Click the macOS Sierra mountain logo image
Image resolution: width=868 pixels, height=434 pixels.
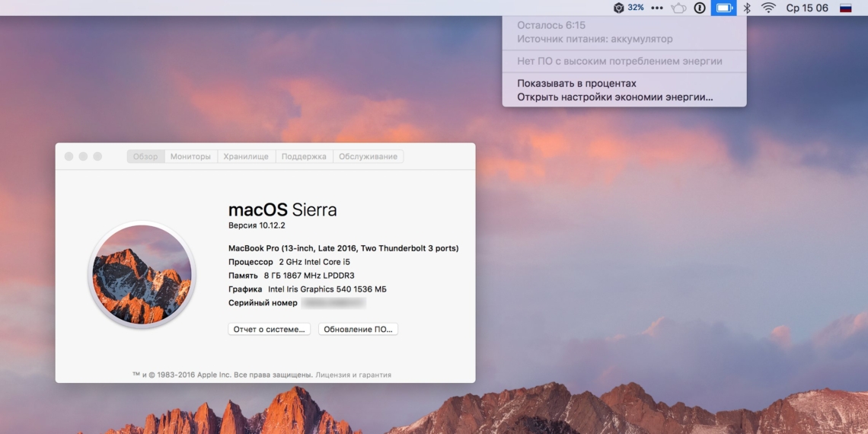tap(142, 275)
